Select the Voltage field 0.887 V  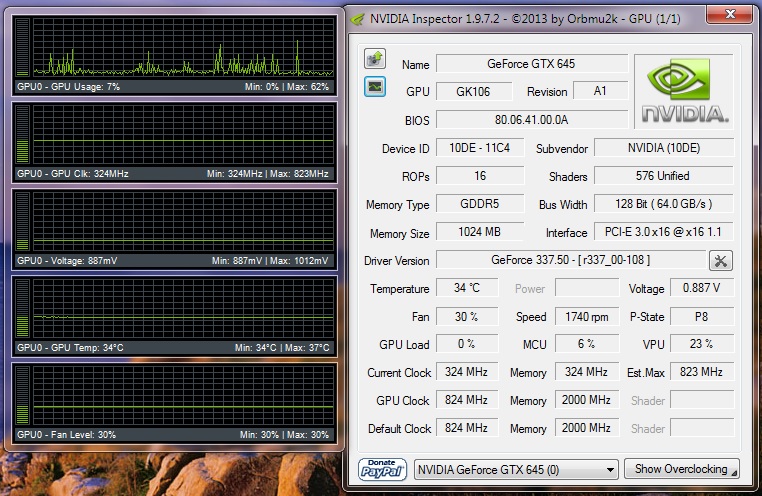click(702, 288)
